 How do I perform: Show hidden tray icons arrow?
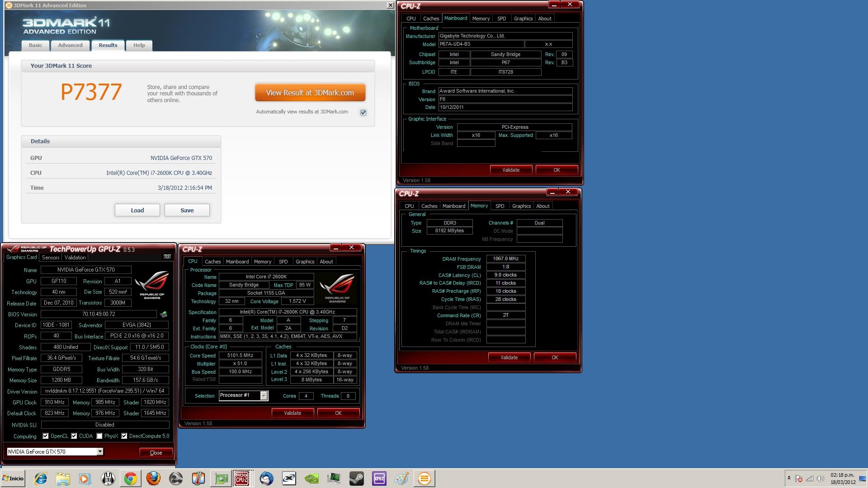pos(789,478)
